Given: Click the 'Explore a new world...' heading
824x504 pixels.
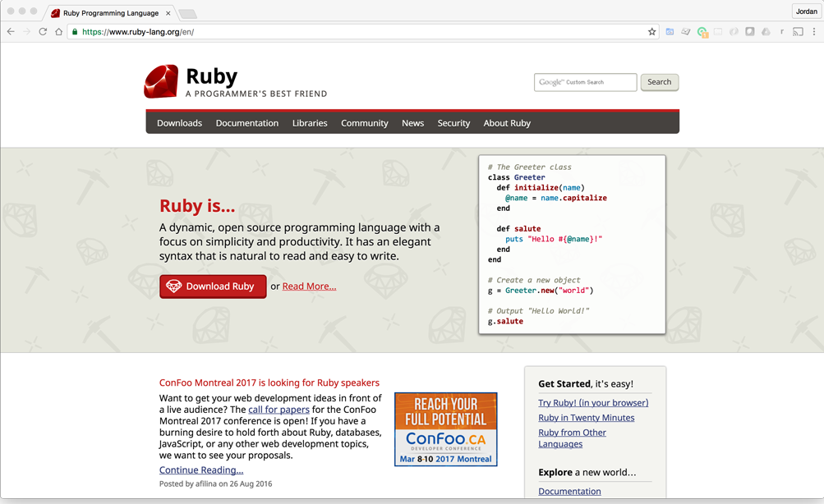Looking at the screenshot, I should pyautogui.click(x=587, y=472).
